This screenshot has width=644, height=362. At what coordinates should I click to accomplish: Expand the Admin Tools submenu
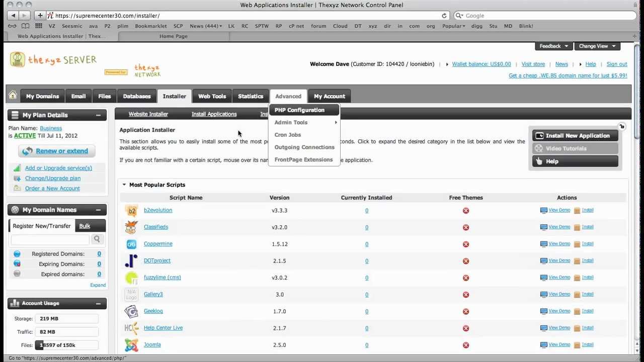[305, 122]
